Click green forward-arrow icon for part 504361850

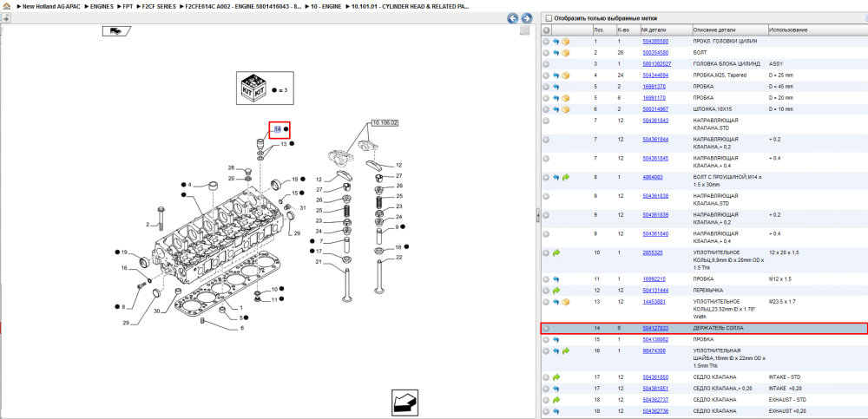(x=556, y=377)
